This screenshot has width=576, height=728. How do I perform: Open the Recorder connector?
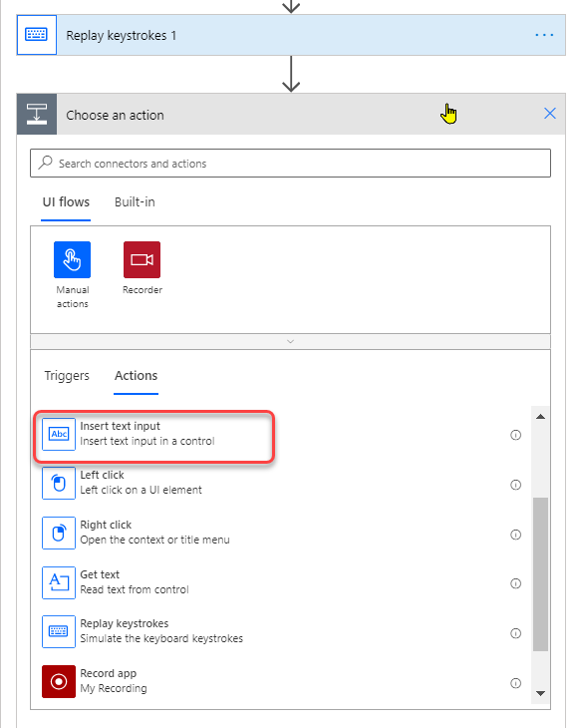142,259
